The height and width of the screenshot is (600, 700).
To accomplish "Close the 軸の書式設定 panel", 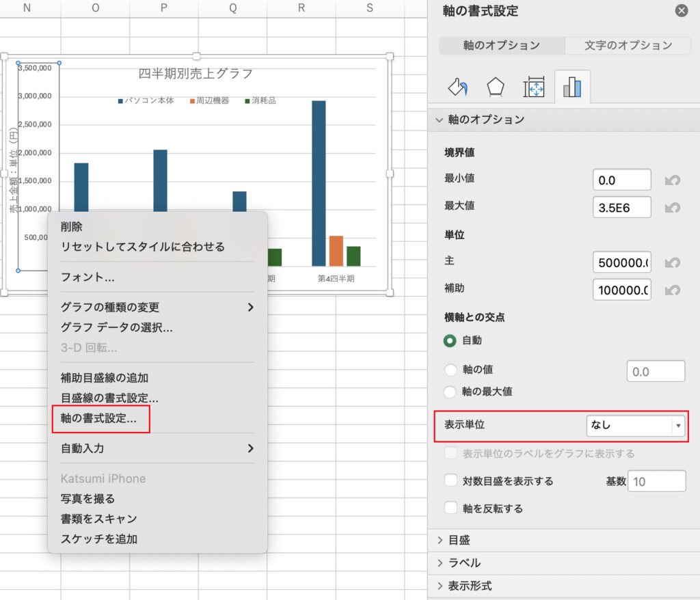I will click(x=681, y=11).
